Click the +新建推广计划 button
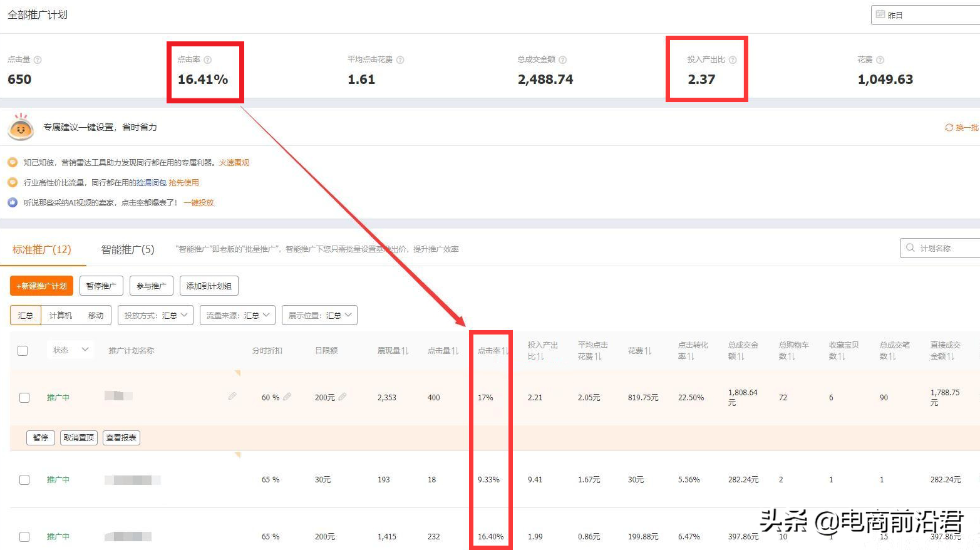The height and width of the screenshot is (550, 980). [41, 286]
